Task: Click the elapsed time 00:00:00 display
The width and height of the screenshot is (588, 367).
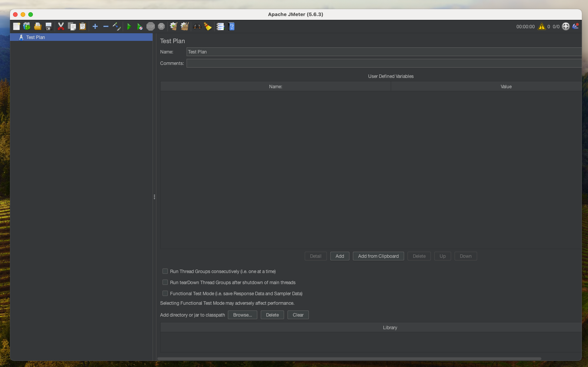Action: click(525, 27)
